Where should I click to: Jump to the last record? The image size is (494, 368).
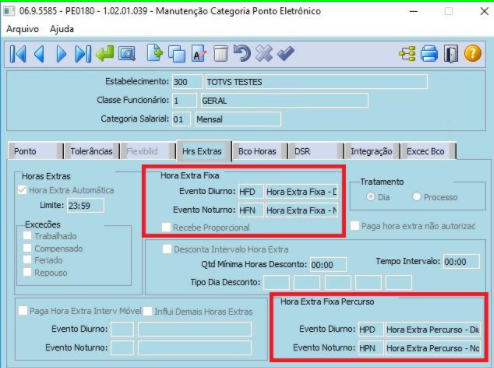[83, 54]
